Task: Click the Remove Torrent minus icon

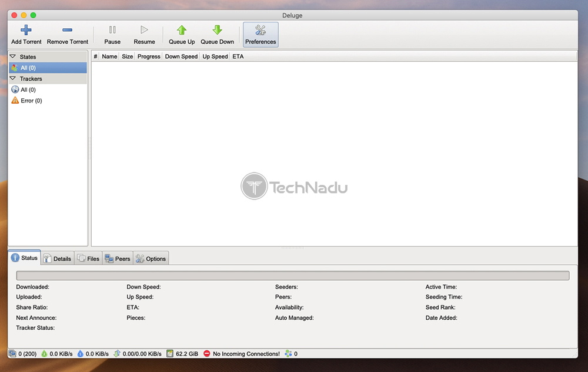Action: click(68, 30)
